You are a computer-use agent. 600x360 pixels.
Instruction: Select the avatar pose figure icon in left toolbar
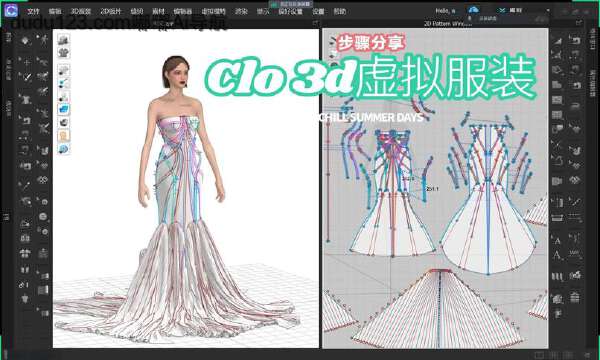tap(43, 40)
